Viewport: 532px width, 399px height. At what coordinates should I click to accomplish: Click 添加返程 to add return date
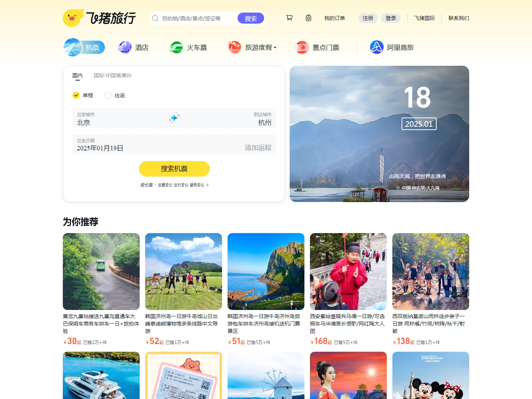pos(258,148)
